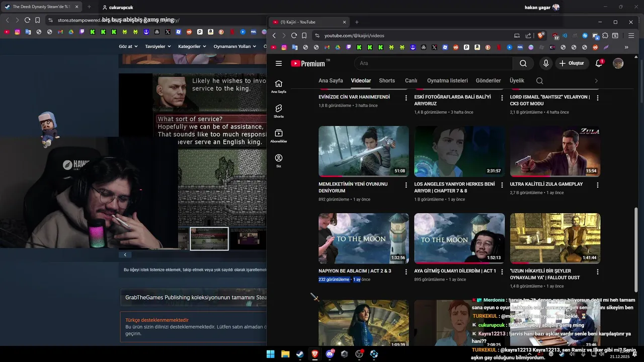Viewport: 644px width, 362px height.
Task: Click the YouTube address bar URL
Action: [x=354, y=36]
